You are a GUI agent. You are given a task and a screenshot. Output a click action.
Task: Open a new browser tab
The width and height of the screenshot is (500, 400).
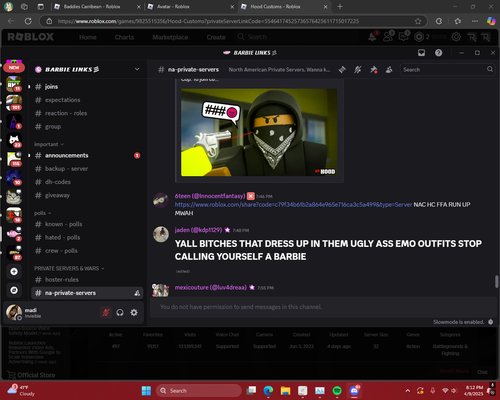(x=340, y=6)
